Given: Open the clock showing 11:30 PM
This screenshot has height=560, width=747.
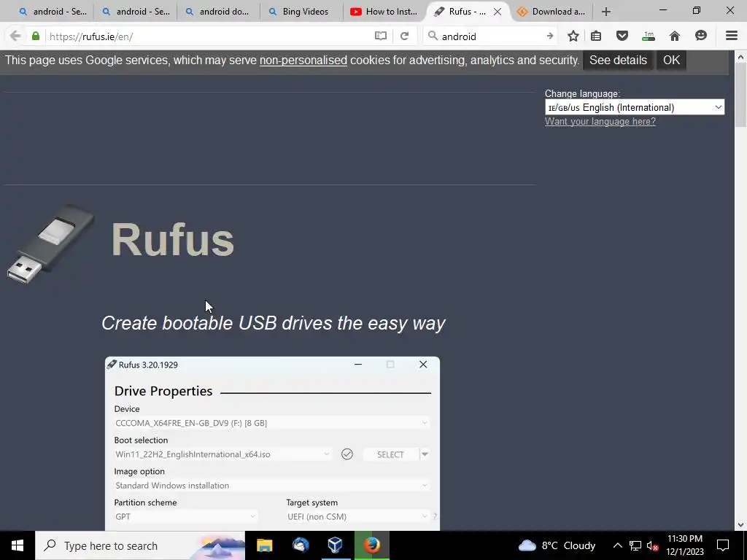Looking at the screenshot, I should (685, 545).
